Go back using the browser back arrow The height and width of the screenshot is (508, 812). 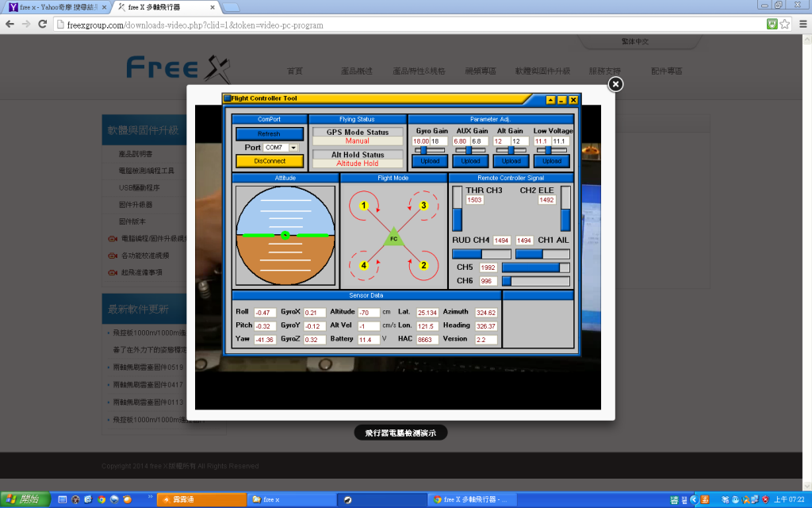10,25
